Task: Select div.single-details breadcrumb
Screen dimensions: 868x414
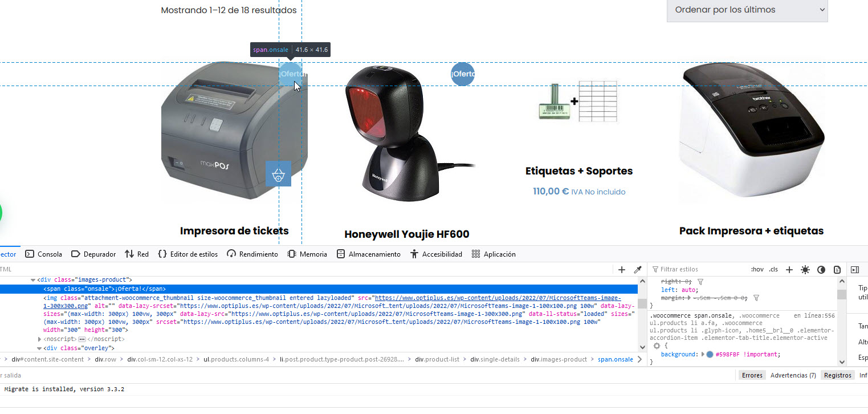Action: pyautogui.click(x=496, y=359)
